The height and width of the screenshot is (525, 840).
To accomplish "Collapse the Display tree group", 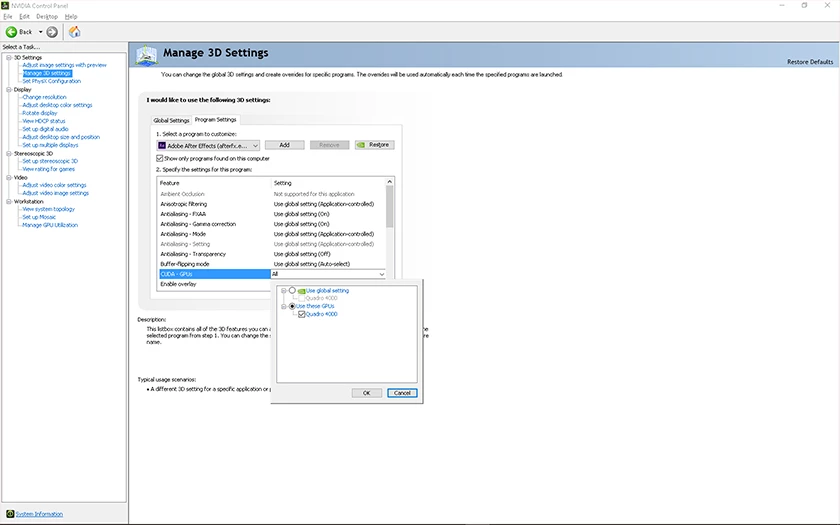I will click(x=9, y=89).
